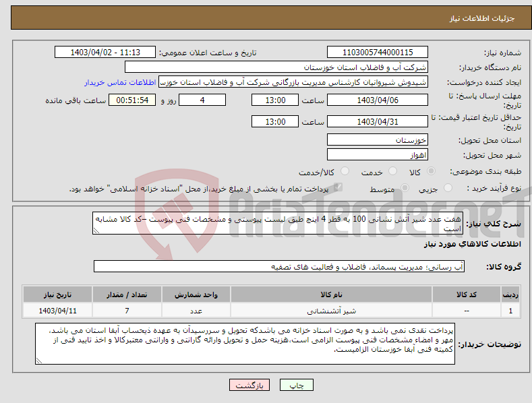The width and height of the screenshot is (532, 403).
Task: Click the row number cell 1
Action: coord(510,311)
